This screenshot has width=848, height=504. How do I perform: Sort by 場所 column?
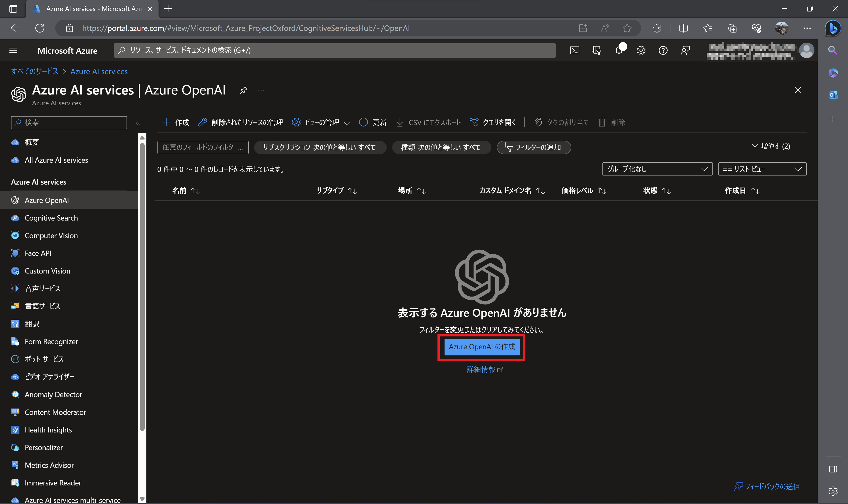412,191
